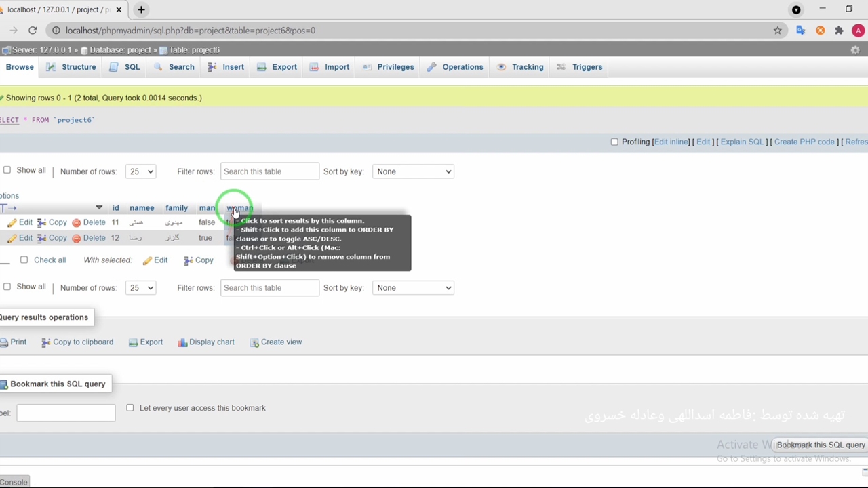Sort results by the id column header

click(115, 208)
